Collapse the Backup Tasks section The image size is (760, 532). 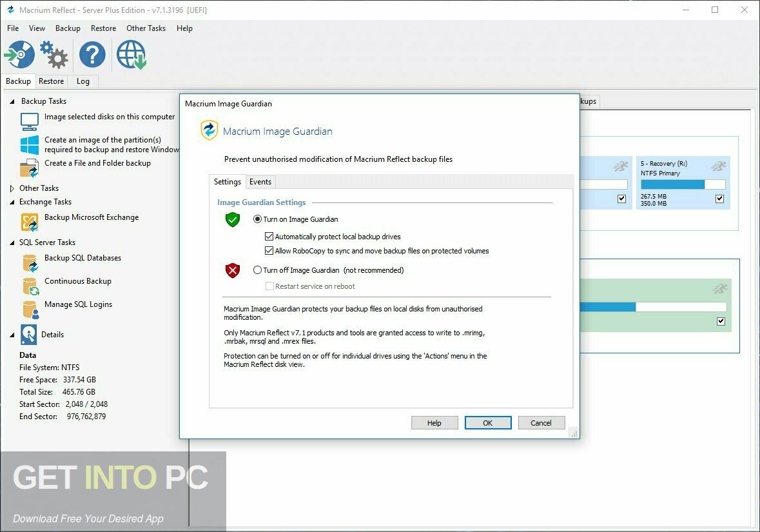pyautogui.click(x=12, y=101)
